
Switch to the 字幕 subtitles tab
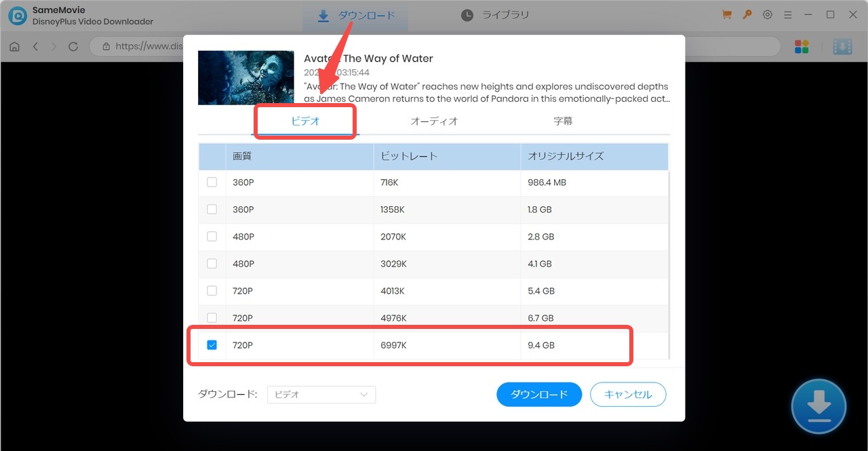[x=563, y=121]
